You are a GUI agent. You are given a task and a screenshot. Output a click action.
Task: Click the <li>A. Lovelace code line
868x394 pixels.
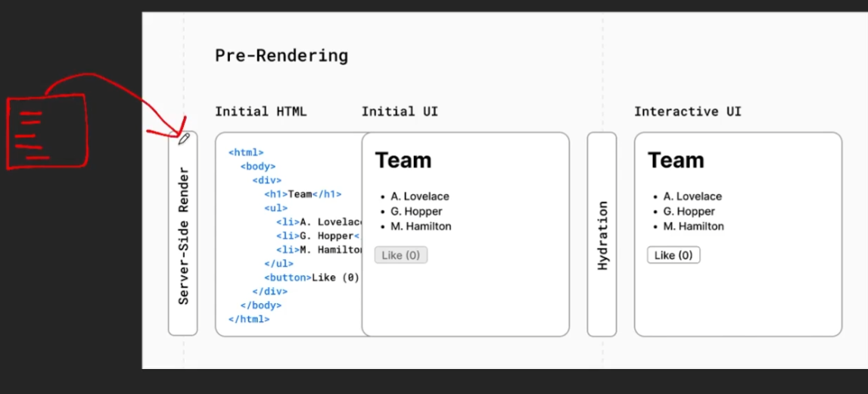[x=319, y=222]
